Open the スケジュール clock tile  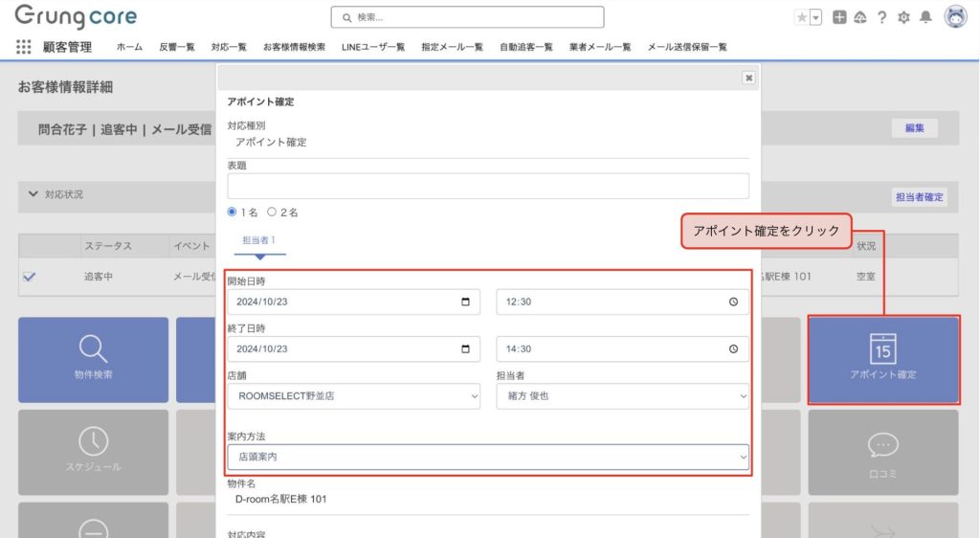click(x=93, y=451)
